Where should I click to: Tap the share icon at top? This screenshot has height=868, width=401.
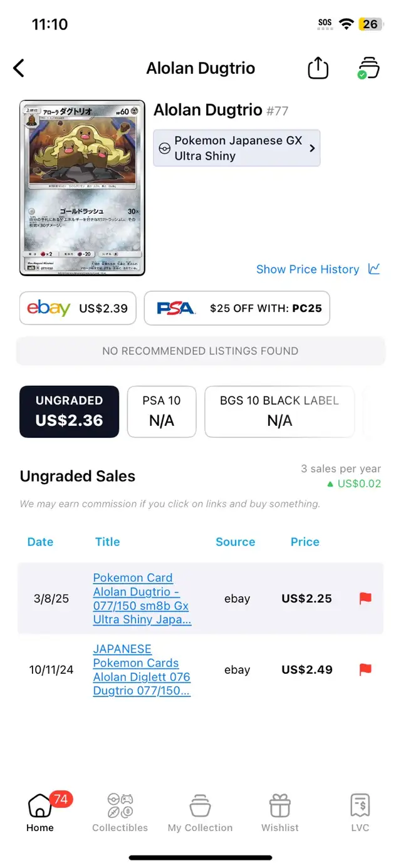click(x=318, y=68)
